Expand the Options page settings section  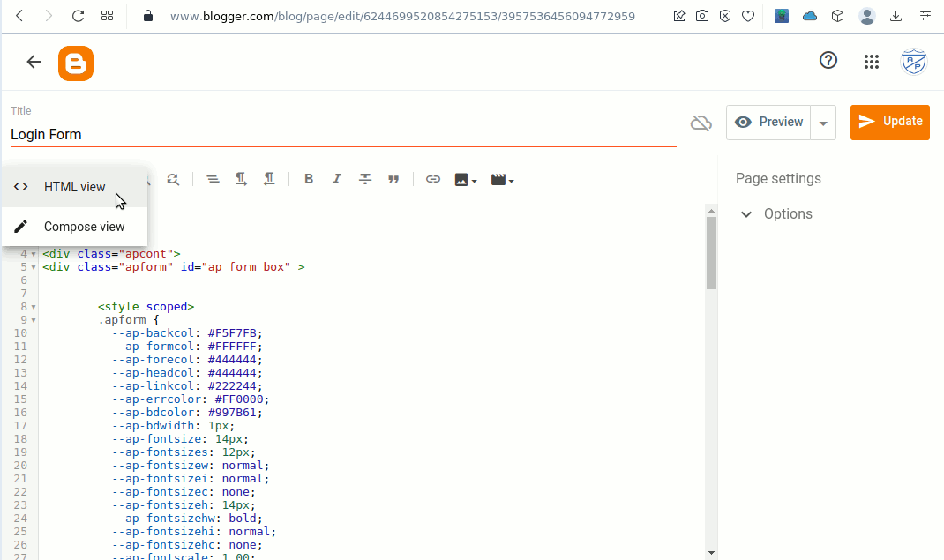click(776, 214)
